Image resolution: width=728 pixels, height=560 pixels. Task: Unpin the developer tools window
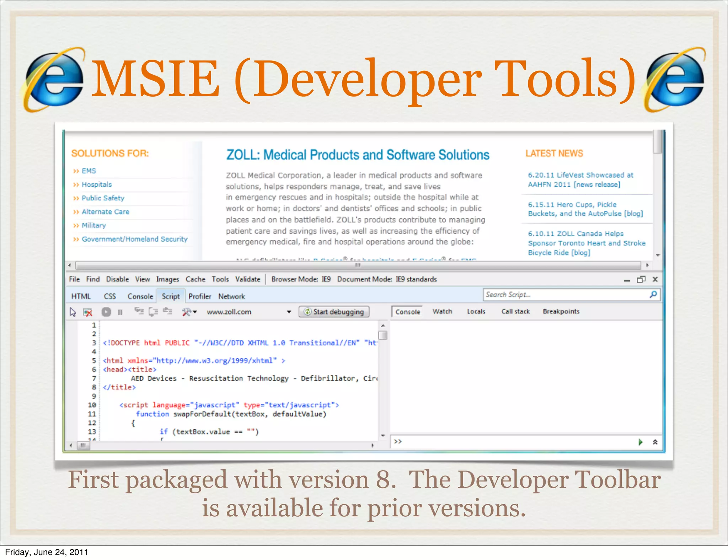click(x=641, y=279)
